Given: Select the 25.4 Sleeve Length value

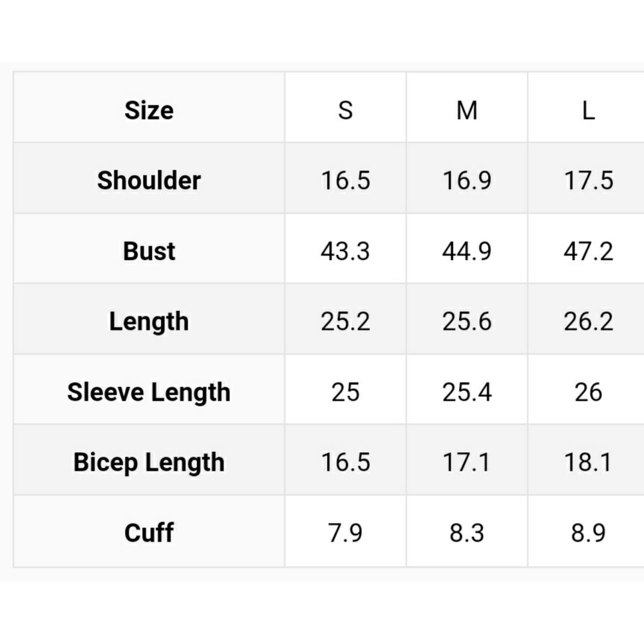Looking at the screenshot, I should pos(467,392).
